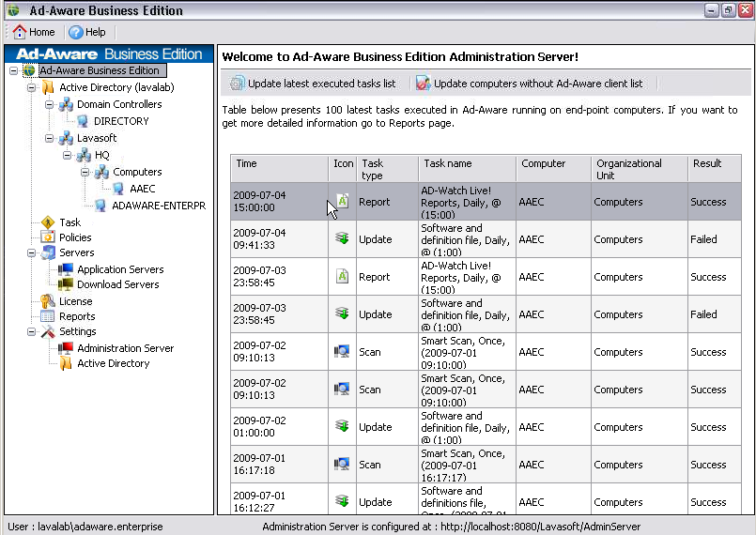Click the Download Servers monitor icon
Screen dimensions: 756x535
pyautogui.click(x=66, y=284)
